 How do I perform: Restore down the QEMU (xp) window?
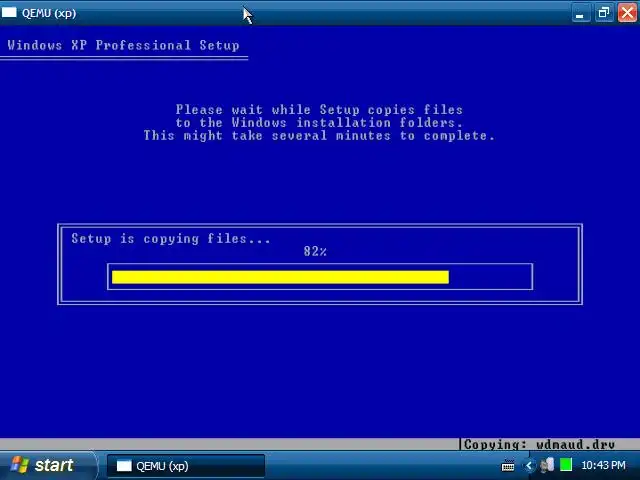pos(604,13)
